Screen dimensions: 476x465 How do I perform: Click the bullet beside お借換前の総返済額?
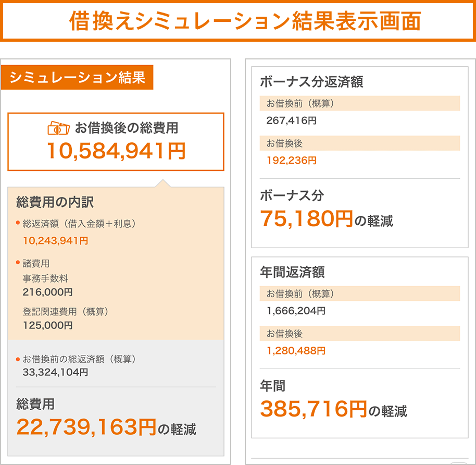coord(18,359)
